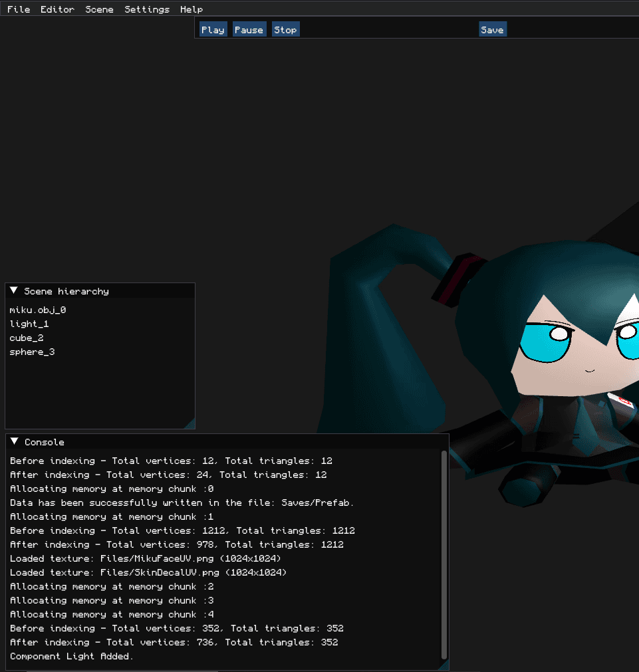Open the Help menu
This screenshot has width=639, height=672.
pyautogui.click(x=192, y=9)
